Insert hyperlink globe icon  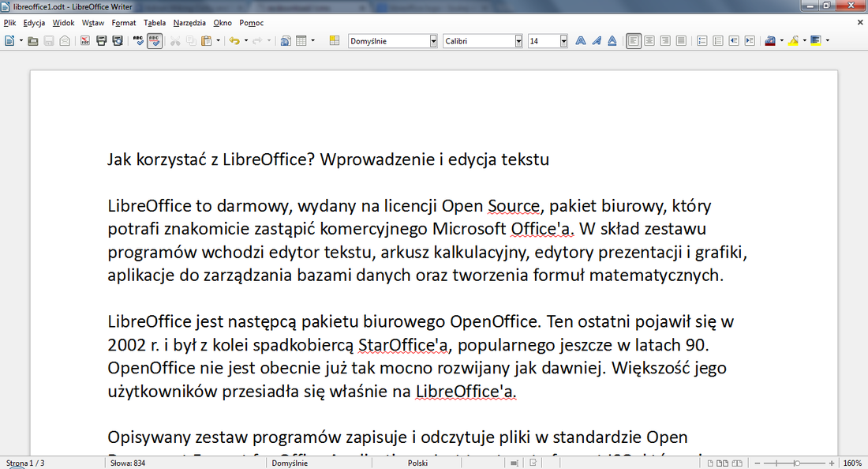pyautogui.click(x=286, y=40)
